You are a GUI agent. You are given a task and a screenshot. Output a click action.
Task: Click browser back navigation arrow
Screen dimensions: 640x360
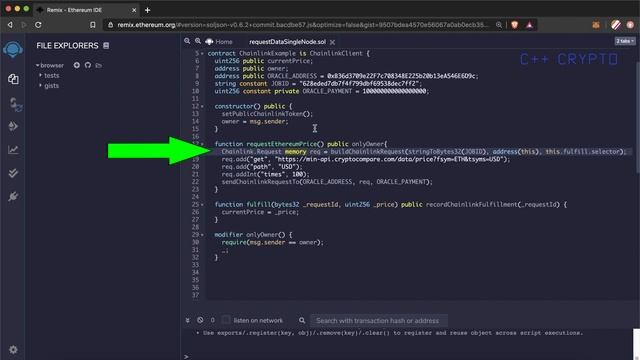[10, 25]
